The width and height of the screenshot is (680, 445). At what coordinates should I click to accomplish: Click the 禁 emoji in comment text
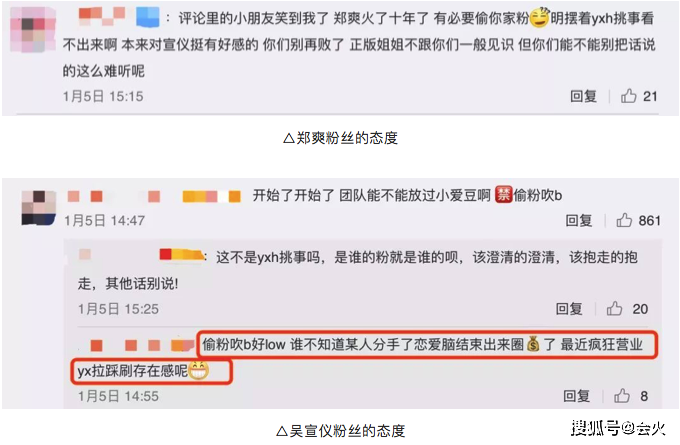point(503,195)
